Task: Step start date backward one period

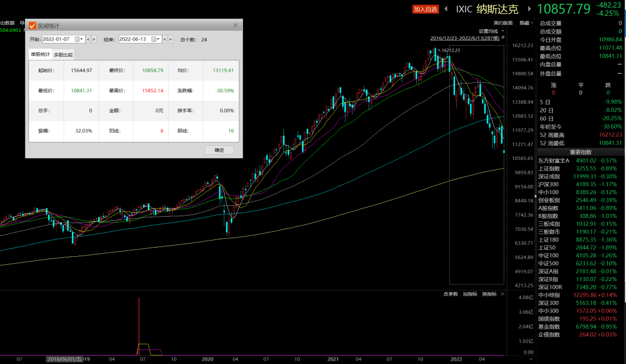Action: [88, 39]
